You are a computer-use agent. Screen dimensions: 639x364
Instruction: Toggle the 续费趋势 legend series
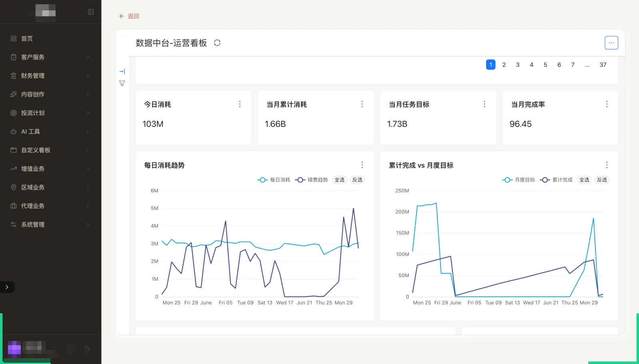pos(312,180)
